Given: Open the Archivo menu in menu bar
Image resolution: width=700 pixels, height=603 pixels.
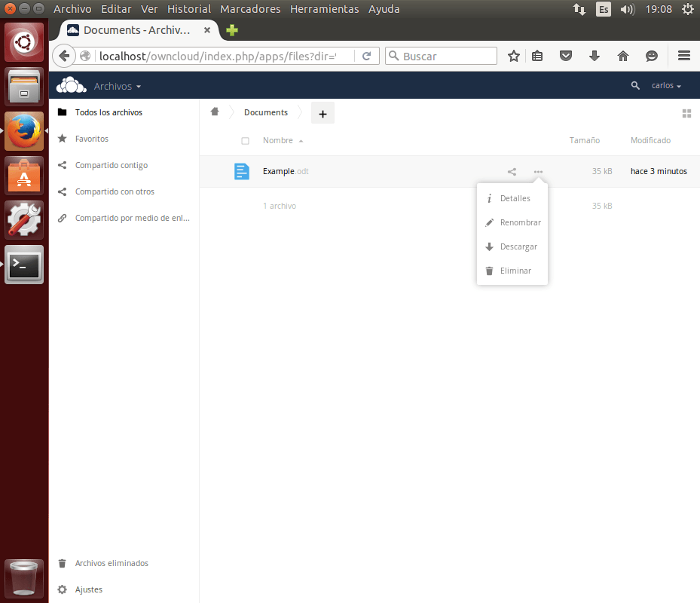Looking at the screenshot, I should click(x=72, y=9).
